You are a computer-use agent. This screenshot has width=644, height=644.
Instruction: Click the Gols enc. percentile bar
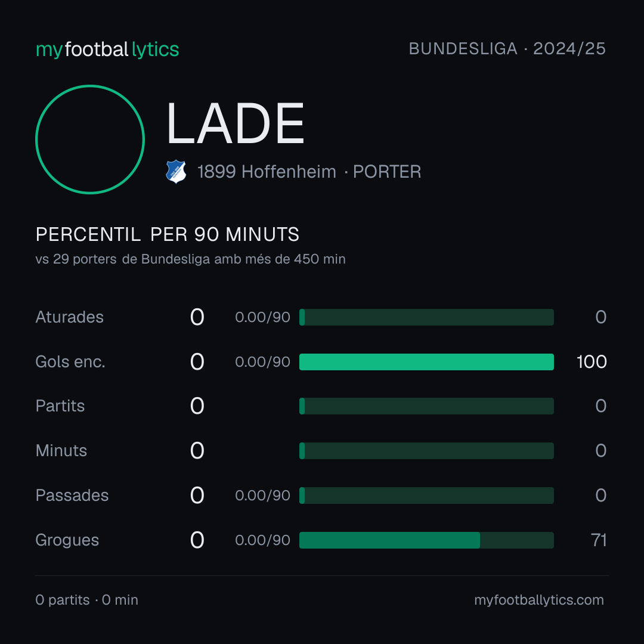426,362
